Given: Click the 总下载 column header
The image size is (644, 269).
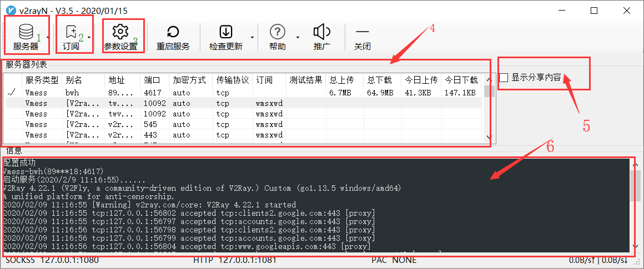Looking at the screenshot, I should (379, 80).
